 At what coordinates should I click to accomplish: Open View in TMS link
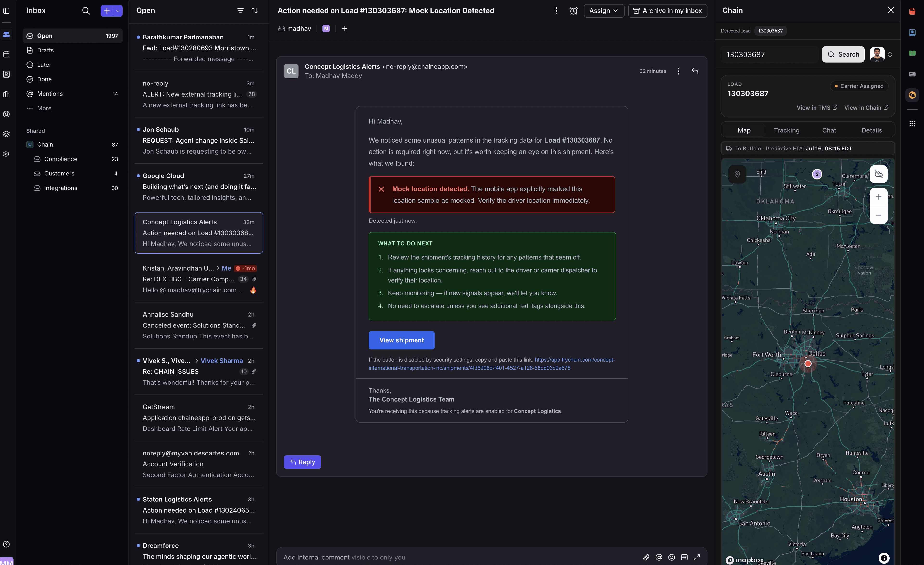(x=817, y=108)
